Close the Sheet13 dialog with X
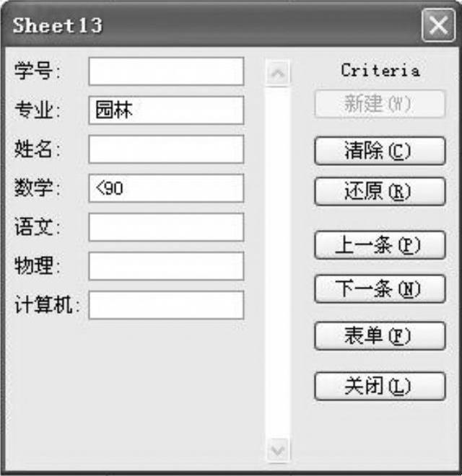 click(438, 25)
